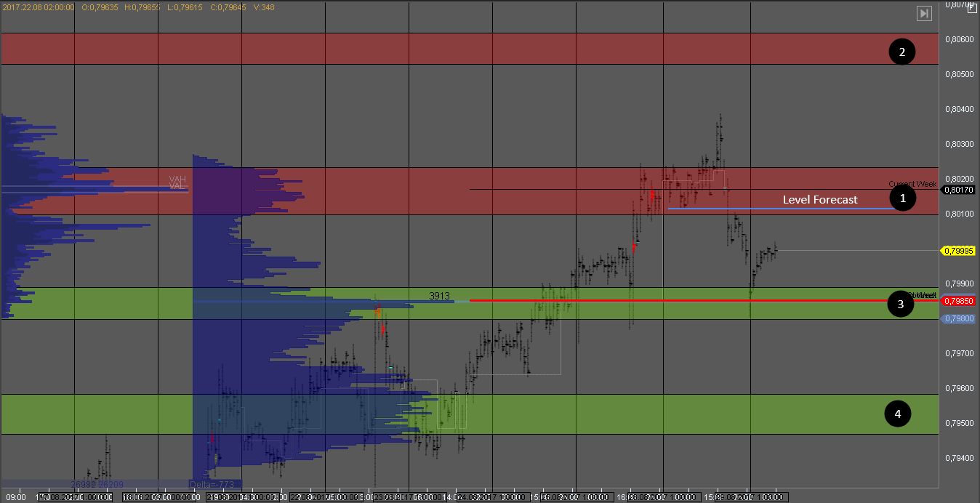Click the black circle marker numbered 1
The image size is (980, 503).
903,198
